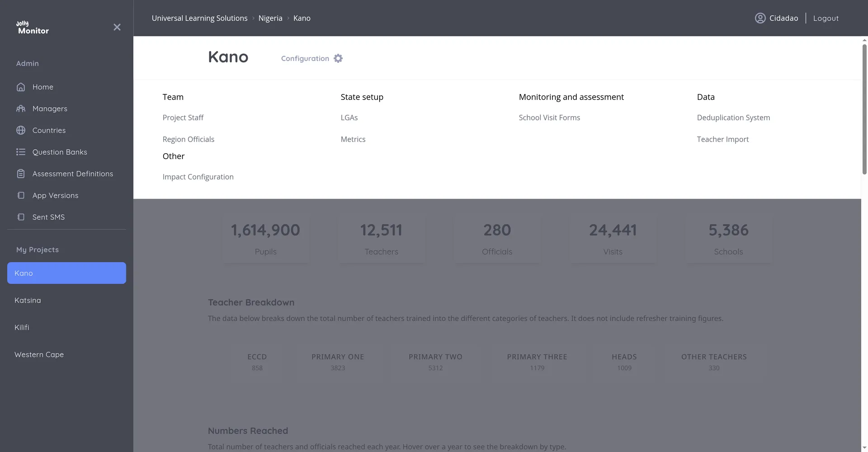This screenshot has width=868, height=452.
Task: Switch to the Katsina project
Action: point(66,300)
